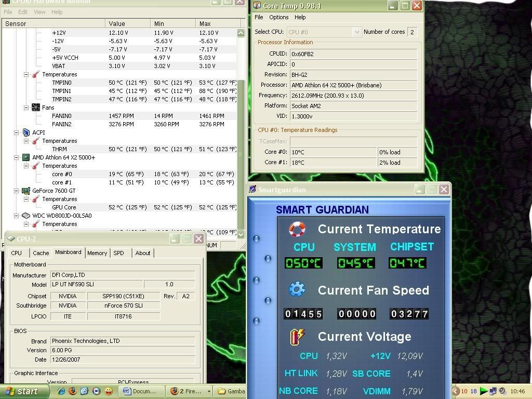Select the core #0 temperature row

62,174
